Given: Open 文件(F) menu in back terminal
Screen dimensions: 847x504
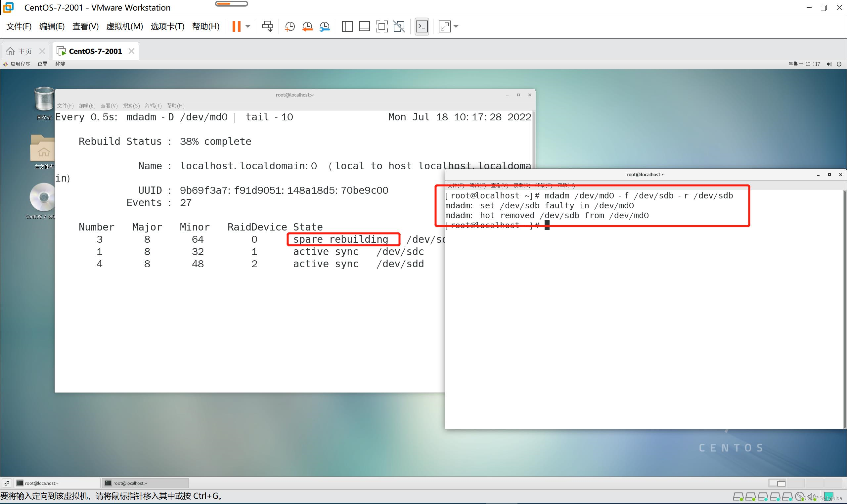Looking at the screenshot, I should [x=65, y=105].
